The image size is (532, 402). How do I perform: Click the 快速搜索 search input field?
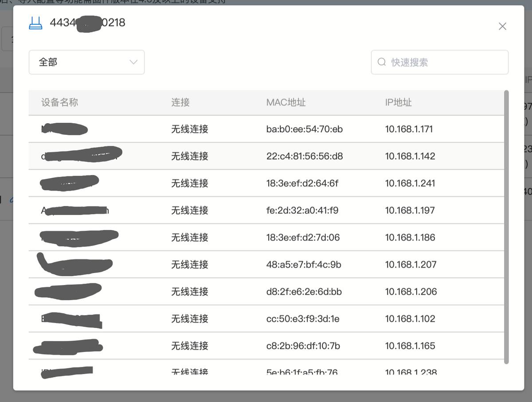coord(439,62)
